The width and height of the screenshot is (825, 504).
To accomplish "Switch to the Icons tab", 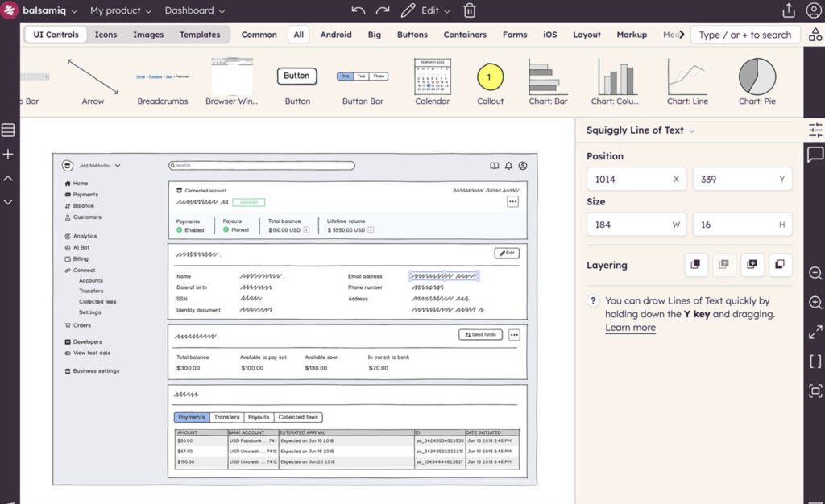I will click(x=106, y=35).
